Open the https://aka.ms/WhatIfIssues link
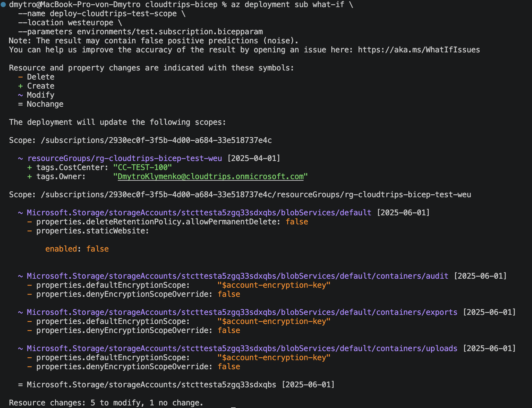 pyautogui.click(x=419, y=50)
